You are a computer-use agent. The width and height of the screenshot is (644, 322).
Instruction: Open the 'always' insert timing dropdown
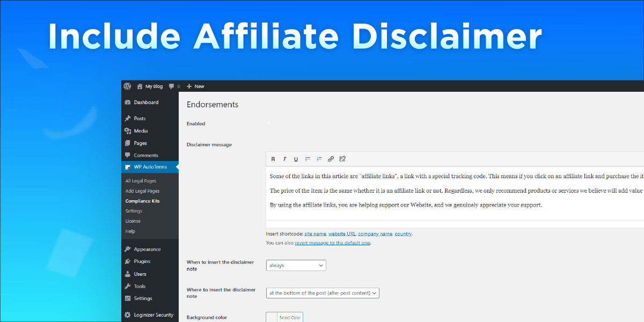(296, 265)
